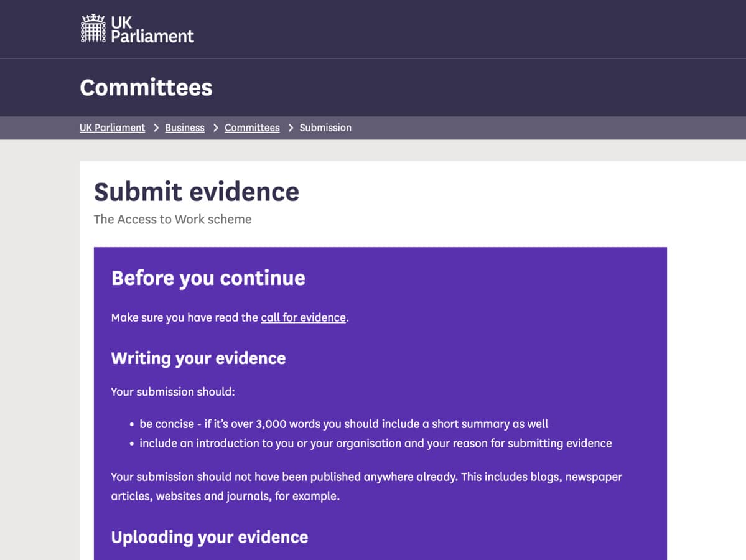The height and width of the screenshot is (560, 746).
Task: Select the Writing your evidence heading
Action: [198, 358]
